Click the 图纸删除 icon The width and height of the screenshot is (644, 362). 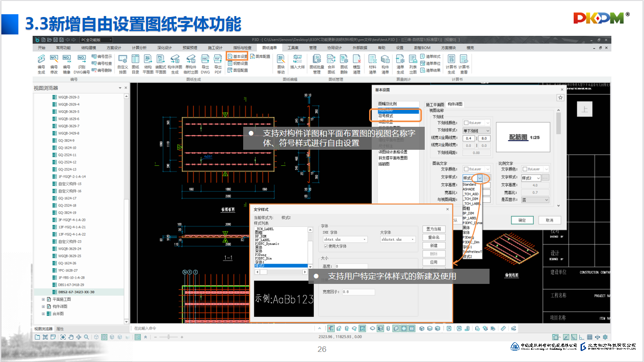(x=344, y=64)
